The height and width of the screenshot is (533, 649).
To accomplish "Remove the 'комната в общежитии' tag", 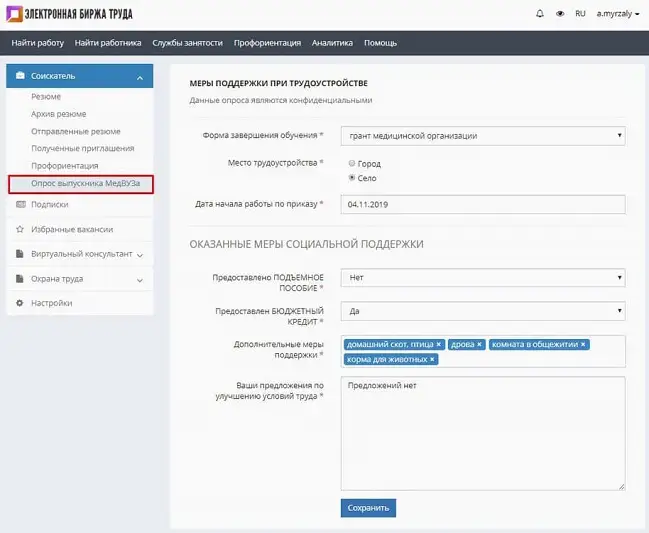I will (x=583, y=344).
